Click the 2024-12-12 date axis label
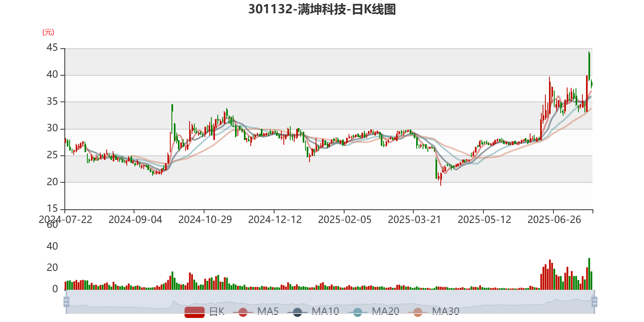This screenshot has height=322, width=644. coord(275,219)
